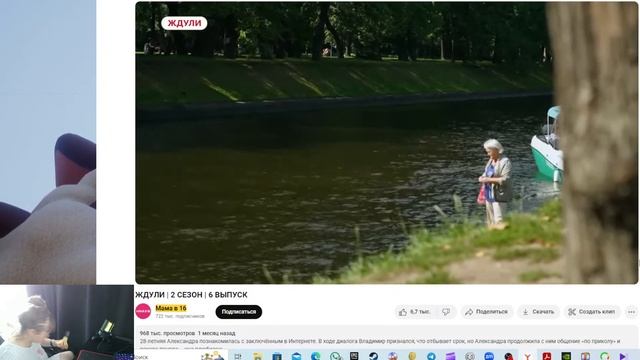Click the webcam overlay in the corner
Image resolution: width=640 pixels, height=360 pixels.
pyautogui.click(x=67, y=322)
